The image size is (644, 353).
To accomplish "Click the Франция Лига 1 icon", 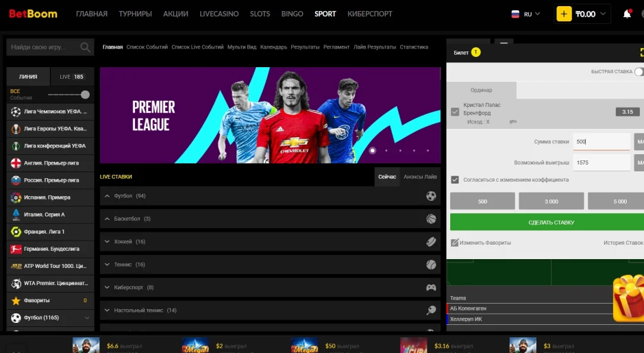I will tap(16, 232).
